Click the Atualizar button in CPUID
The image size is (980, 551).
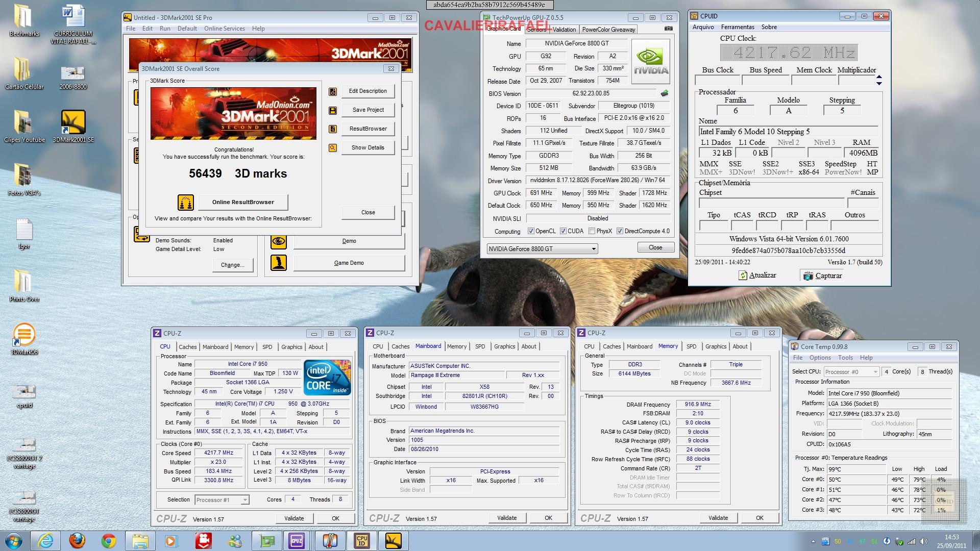(x=757, y=275)
